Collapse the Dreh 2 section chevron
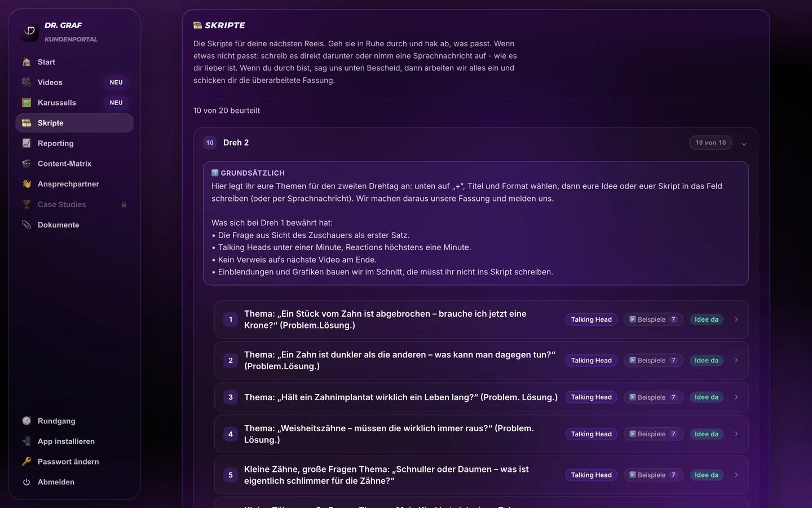812x508 pixels. pyautogui.click(x=744, y=144)
